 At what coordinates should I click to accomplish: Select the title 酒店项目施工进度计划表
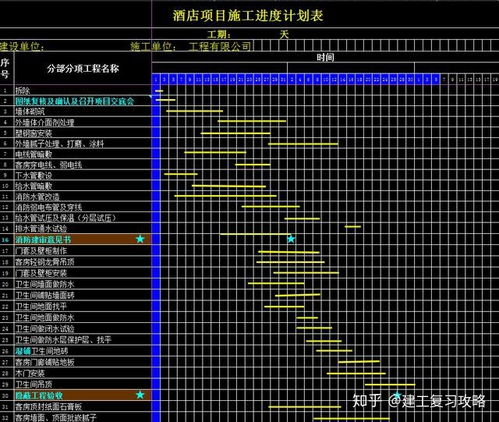(248, 16)
